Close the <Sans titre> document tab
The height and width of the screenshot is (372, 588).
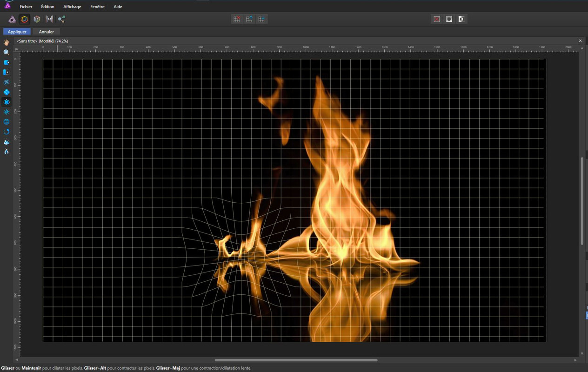(580, 41)
